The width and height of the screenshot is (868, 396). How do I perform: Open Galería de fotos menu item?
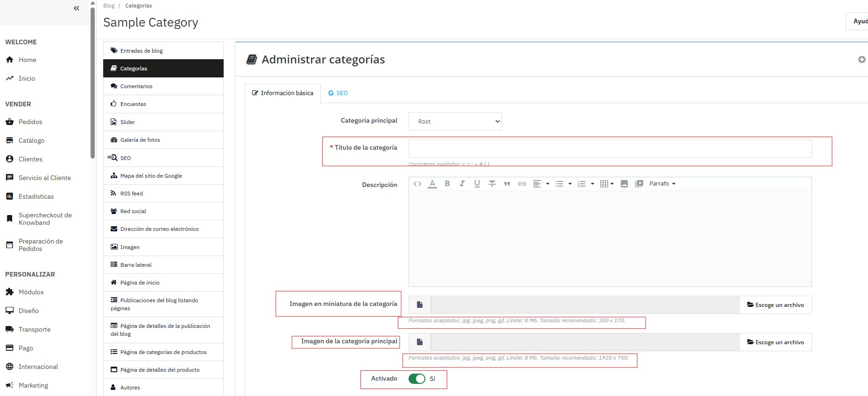[163, 140]
